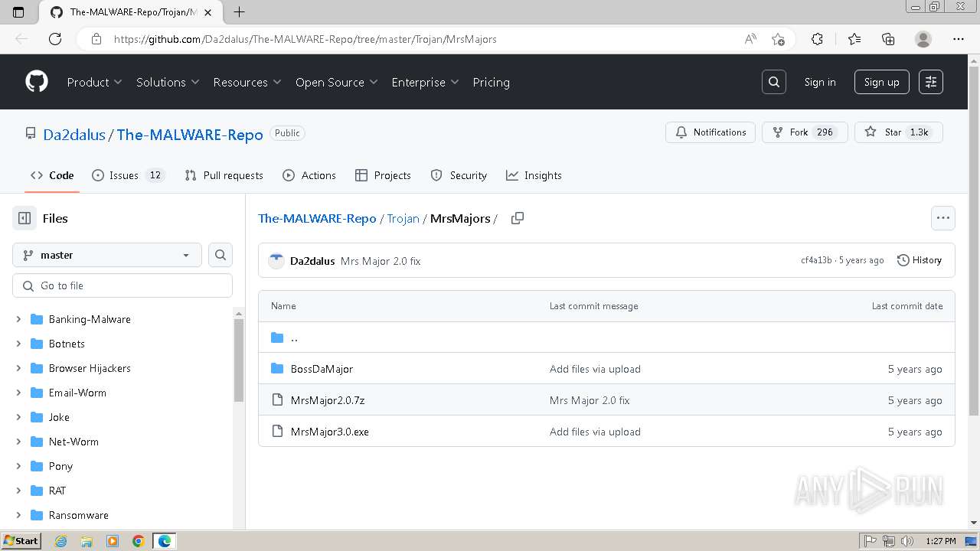Viewport: 980px width, 551px height.
Task: Go up to parent directory (..)
Action: 294,337
